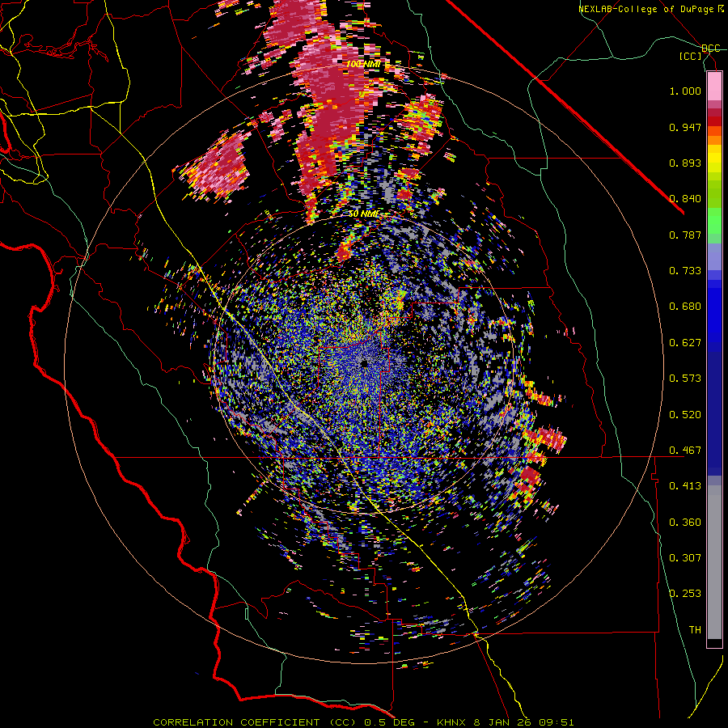Viewport: 728px width, 728px height.
Task: Click the 0.307 color scale value
Action: click(685, 557)
